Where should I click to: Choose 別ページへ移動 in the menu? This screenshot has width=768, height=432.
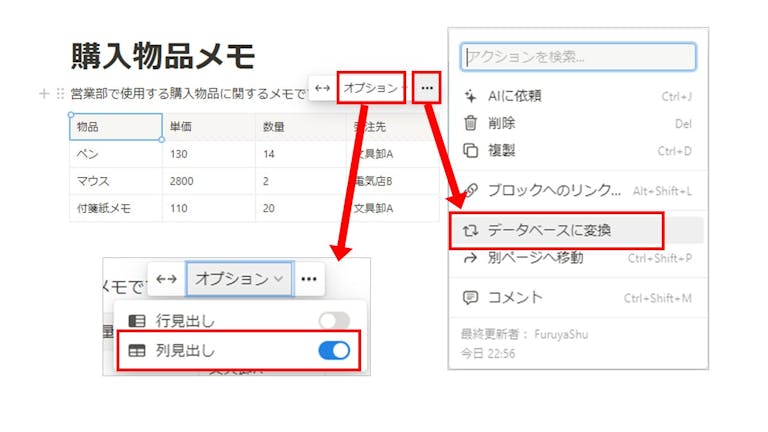578,258
